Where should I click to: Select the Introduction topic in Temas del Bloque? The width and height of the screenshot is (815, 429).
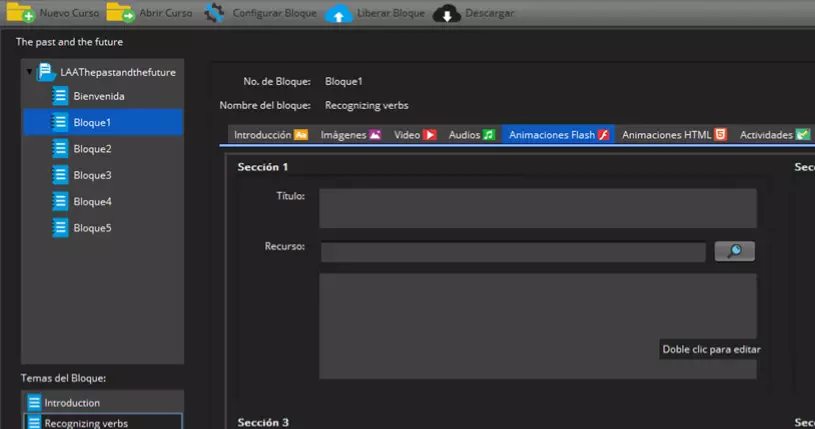point(72,402)
